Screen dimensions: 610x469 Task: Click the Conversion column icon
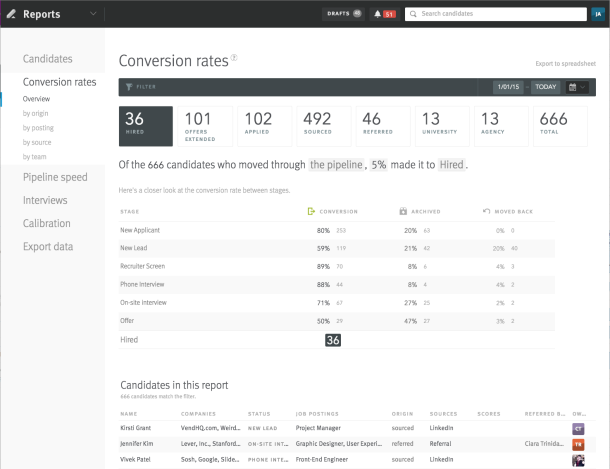(x=311, y=212)
